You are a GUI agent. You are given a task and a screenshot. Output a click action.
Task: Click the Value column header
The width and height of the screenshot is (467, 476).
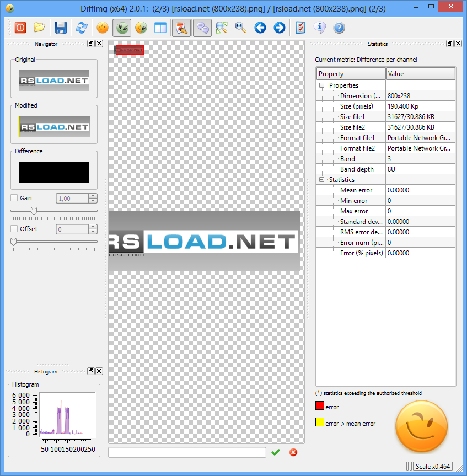coord(421,74)
